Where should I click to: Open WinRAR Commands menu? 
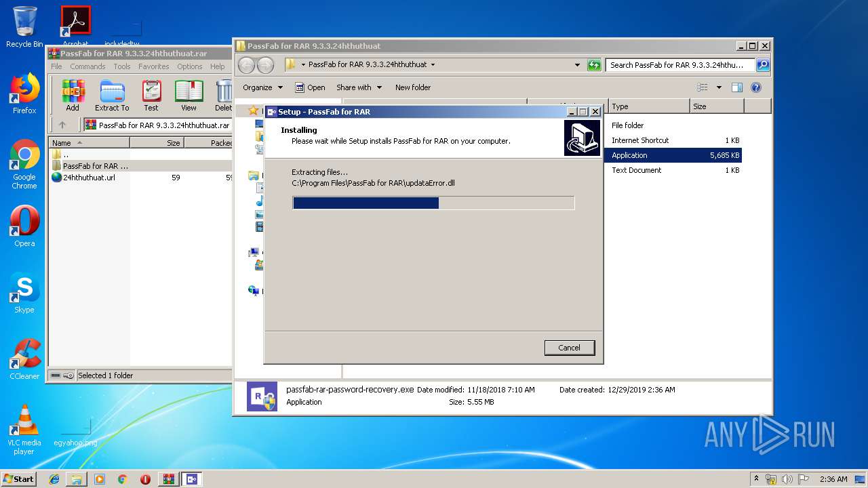coord(87,66)
